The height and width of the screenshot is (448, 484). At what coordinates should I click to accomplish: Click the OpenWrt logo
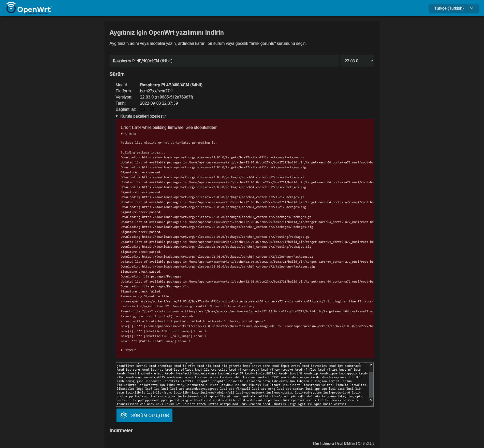29,8
